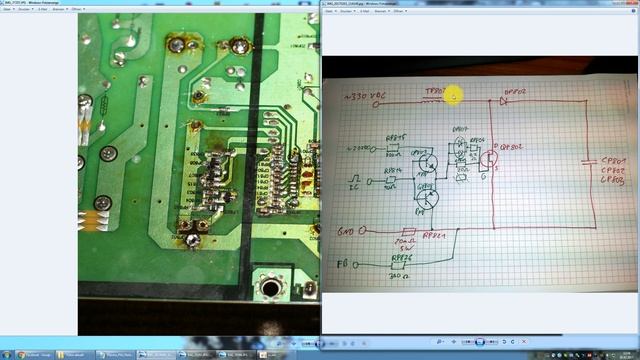The height and width of the screenshot is (360, 640).
Task: Go to previous image in circuit board viewer
Action: pyautogui.click(x=309, y=344)
